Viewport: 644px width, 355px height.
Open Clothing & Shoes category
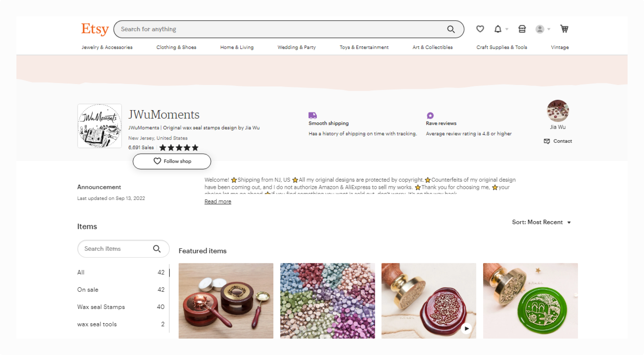tap(176, 47)
